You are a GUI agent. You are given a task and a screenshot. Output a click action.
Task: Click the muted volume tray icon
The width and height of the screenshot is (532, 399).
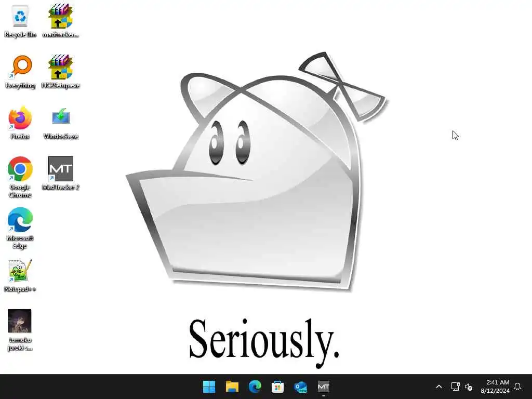[469, 387]
